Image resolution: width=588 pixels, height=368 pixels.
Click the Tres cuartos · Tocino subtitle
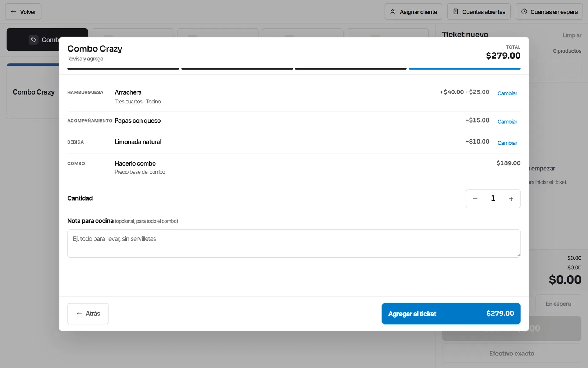[x=137, y=102]
